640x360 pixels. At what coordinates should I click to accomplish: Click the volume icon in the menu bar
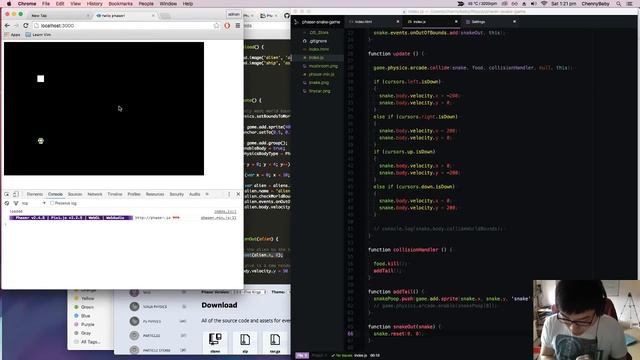(533, 4)
